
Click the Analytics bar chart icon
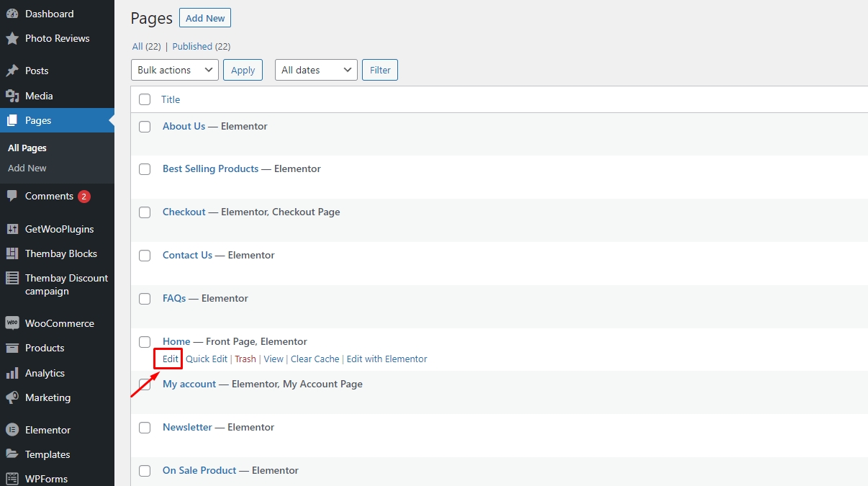[x=12, y=373]
